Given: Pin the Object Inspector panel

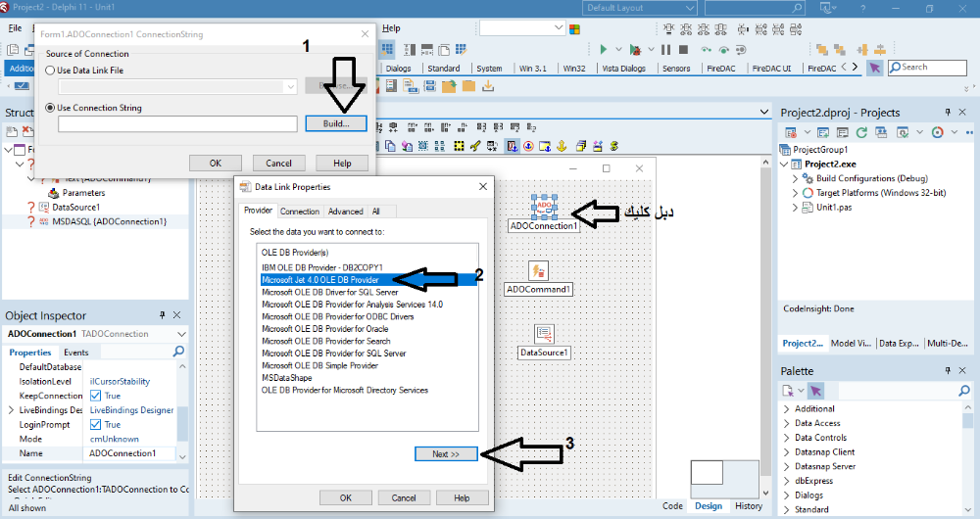Looking at the screenshot, I should pyautogui.click(x=163, y=315).
